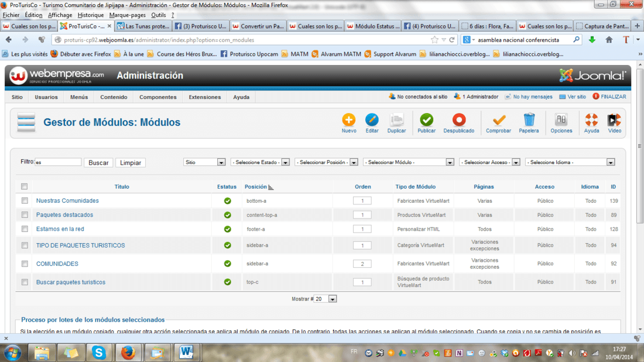Click the browser URL address bar
The height and width of the screenshot is (362, 644).
[x=242, y=40]
